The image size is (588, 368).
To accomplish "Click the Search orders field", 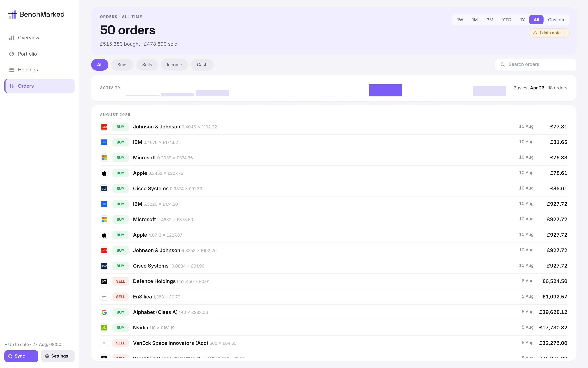I will (536, 65).
